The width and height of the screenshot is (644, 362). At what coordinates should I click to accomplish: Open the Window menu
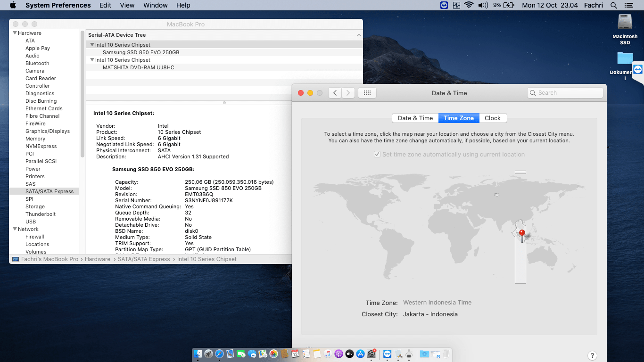point(155,5)
